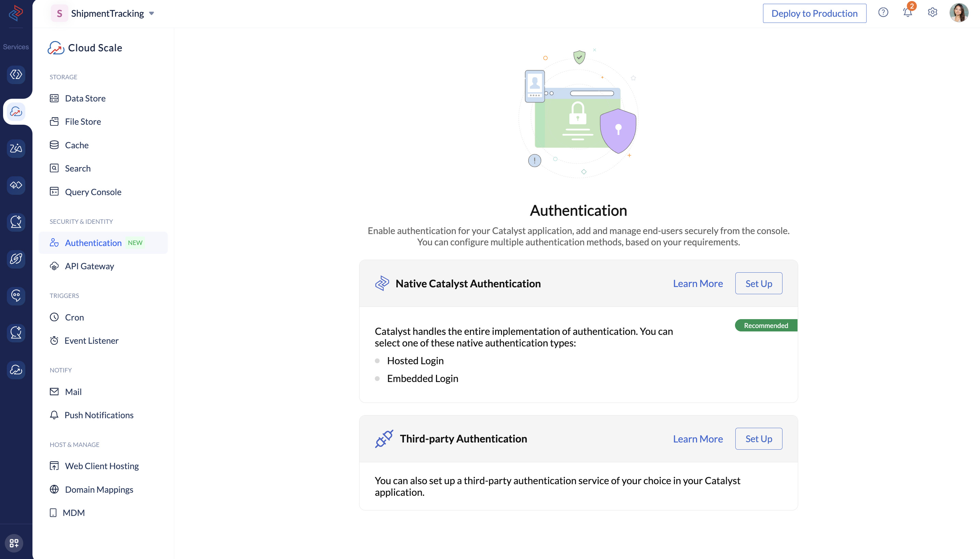Viewport: 980px width, 559px height.
Task: Click the Catalyst logo at top left
Action: (x=16, y=13)
